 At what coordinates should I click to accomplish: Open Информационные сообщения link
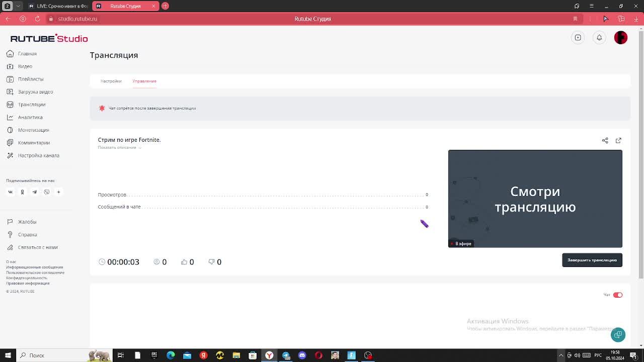pos(34,267)
